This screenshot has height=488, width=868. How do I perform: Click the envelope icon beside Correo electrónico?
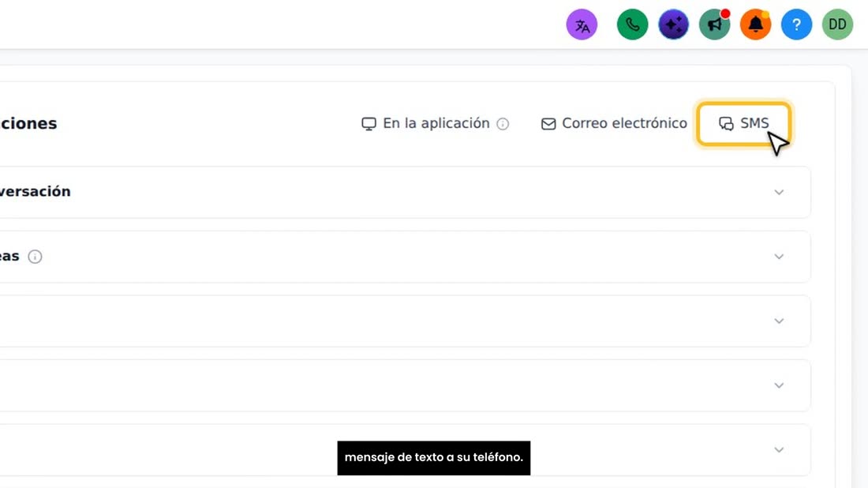(548, 123)
